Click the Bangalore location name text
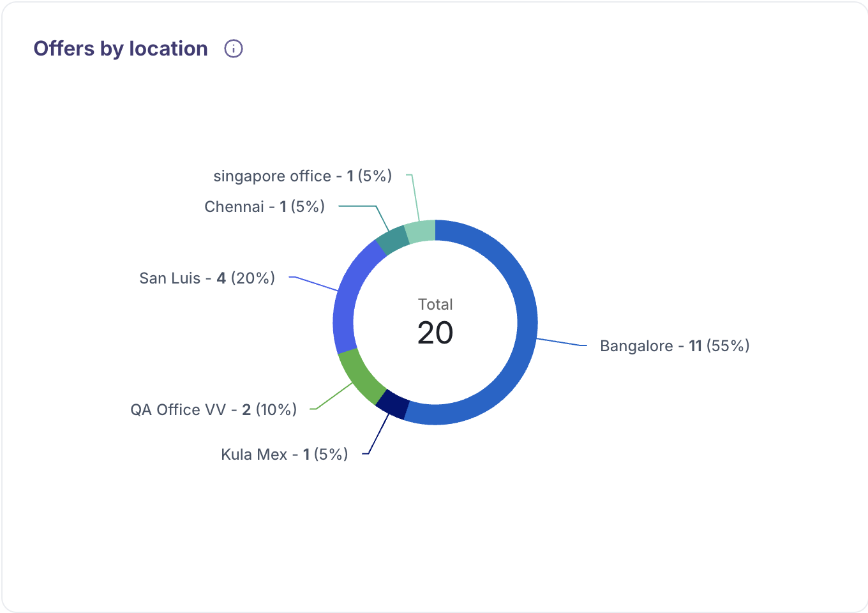The width and height of the screenshot is (868, 613). [x=636, y=346]
